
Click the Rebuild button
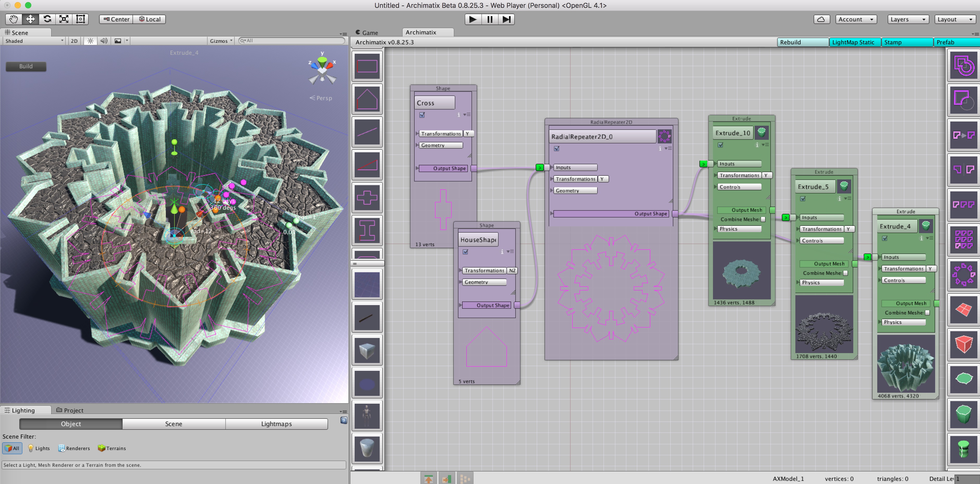click(x=803, y=42)
